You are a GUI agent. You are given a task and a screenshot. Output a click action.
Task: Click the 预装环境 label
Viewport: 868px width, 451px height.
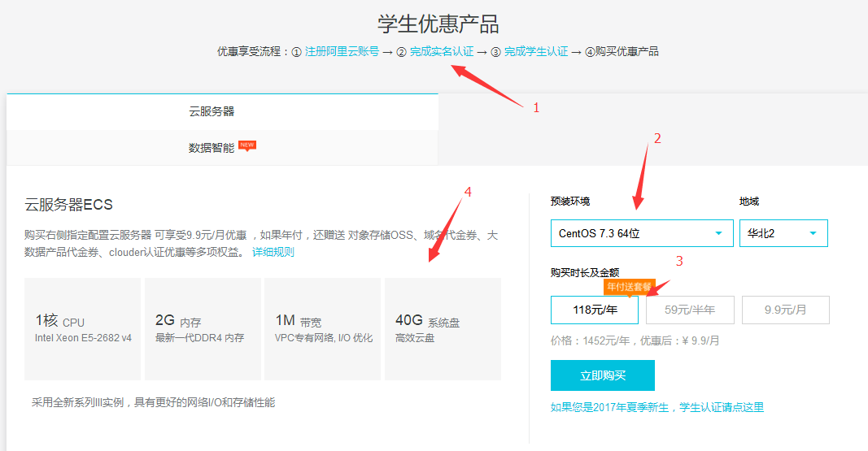[x=570, y=202]
